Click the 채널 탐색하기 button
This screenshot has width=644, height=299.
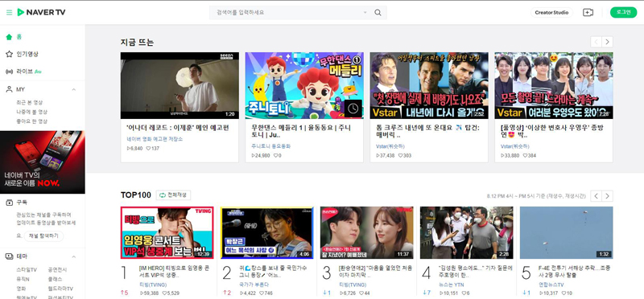pos(44,236)
